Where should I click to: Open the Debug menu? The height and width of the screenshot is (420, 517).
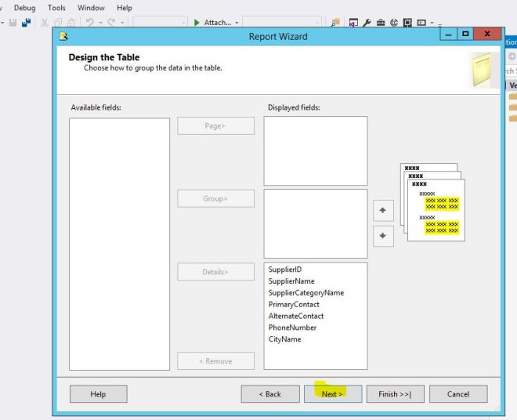[x=25, y=8]
